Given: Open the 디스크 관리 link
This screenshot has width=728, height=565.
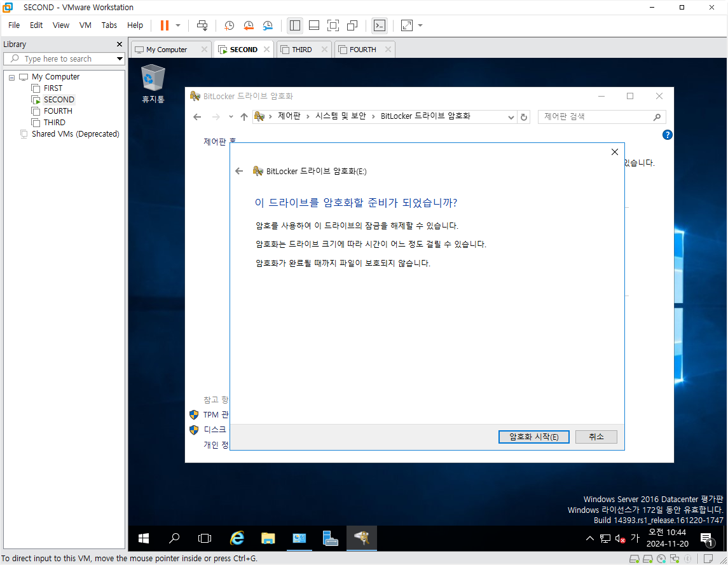Looking at the screenshot, I should pyautogui.click(x=215, y=430).
